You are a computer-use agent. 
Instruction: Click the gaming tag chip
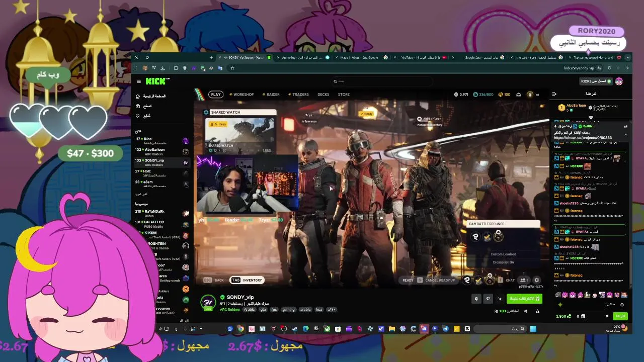click(288, 310)
